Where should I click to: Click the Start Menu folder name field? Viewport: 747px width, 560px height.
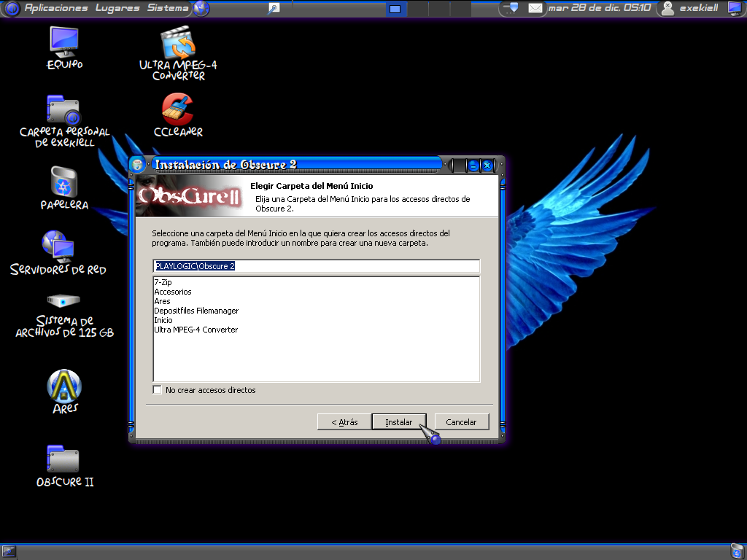[x=317, y=266]
